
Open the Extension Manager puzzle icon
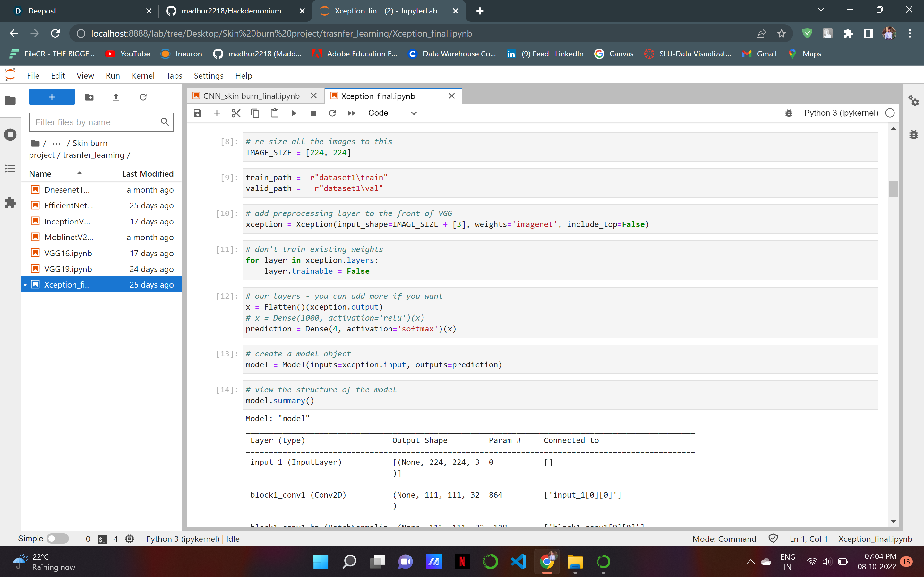pos(10,202)
